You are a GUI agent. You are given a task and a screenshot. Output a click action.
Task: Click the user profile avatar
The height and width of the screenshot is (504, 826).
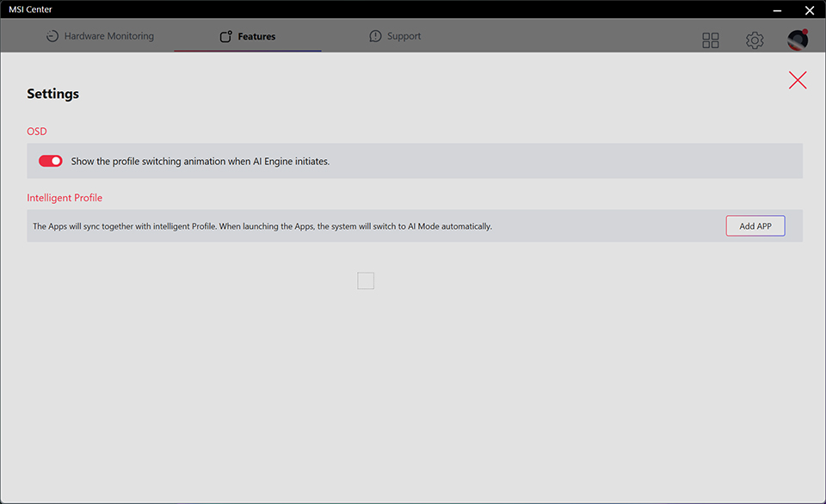point(798,40)
